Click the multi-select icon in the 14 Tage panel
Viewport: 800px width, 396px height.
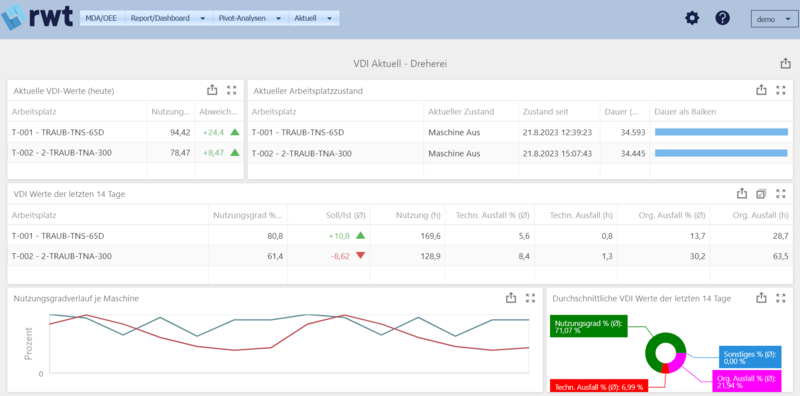coord(761,193)
